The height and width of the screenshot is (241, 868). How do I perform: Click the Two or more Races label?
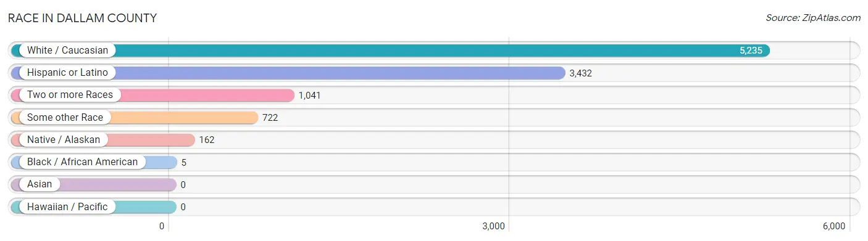[70, 95]
